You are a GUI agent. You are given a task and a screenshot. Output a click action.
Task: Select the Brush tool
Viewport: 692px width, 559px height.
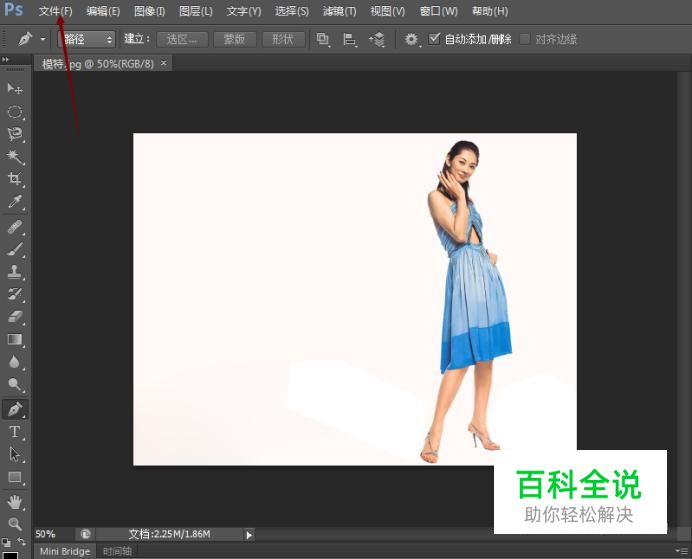pos(15,250)
